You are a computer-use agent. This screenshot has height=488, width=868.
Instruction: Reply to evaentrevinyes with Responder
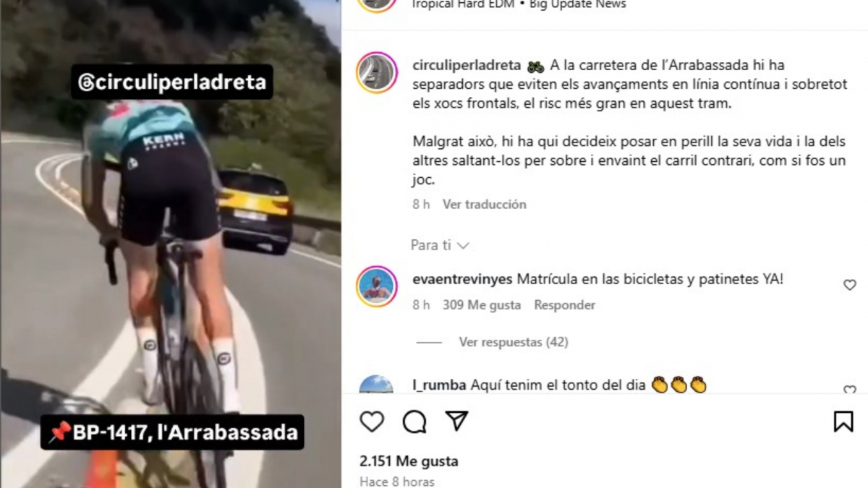click(x=565, y=305)
